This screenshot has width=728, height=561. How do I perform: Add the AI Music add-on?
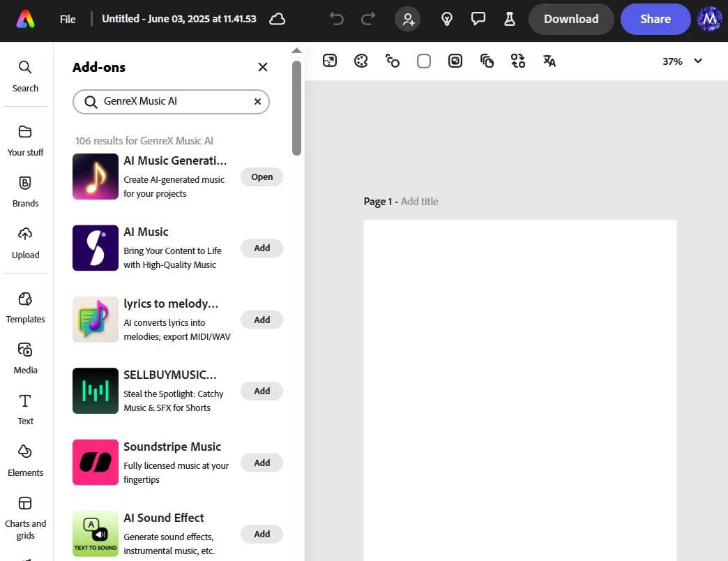262,248
